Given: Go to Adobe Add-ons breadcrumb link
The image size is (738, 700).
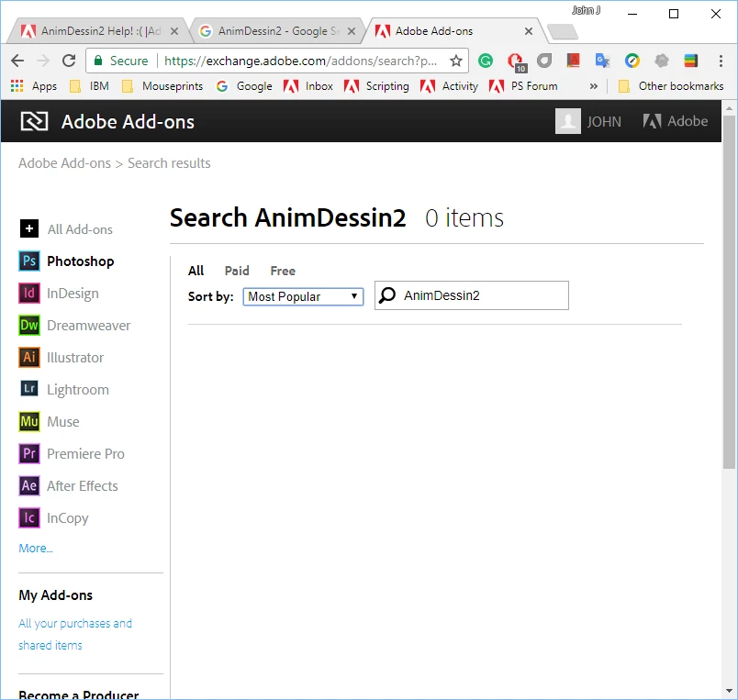Looking at the screenshot, I should 64,163.
